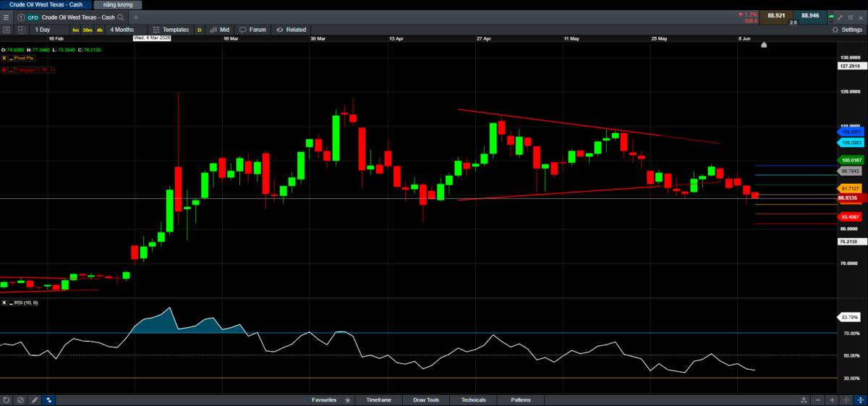The height and width of the screenshot is (406, 868).
Task: Open Related instruments
Action: 291,30
